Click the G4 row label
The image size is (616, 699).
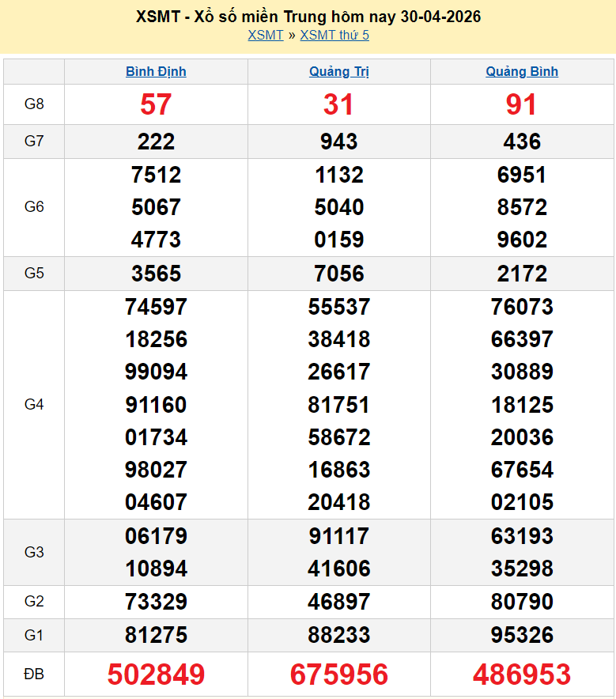click(34, 404)
